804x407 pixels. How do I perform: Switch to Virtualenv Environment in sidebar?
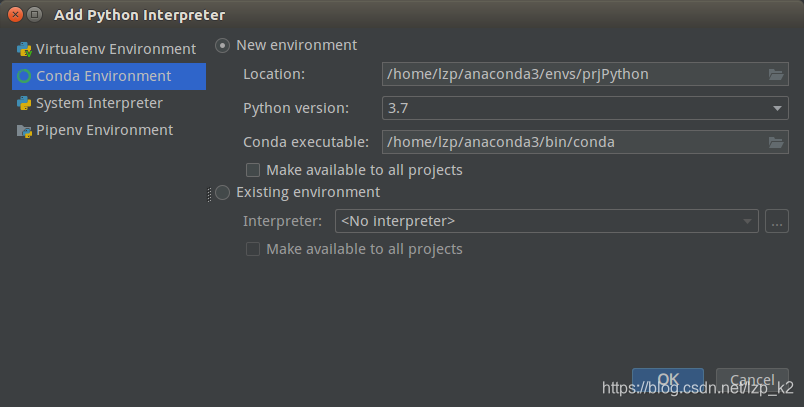pyautogui.click(x=109, y=49)
